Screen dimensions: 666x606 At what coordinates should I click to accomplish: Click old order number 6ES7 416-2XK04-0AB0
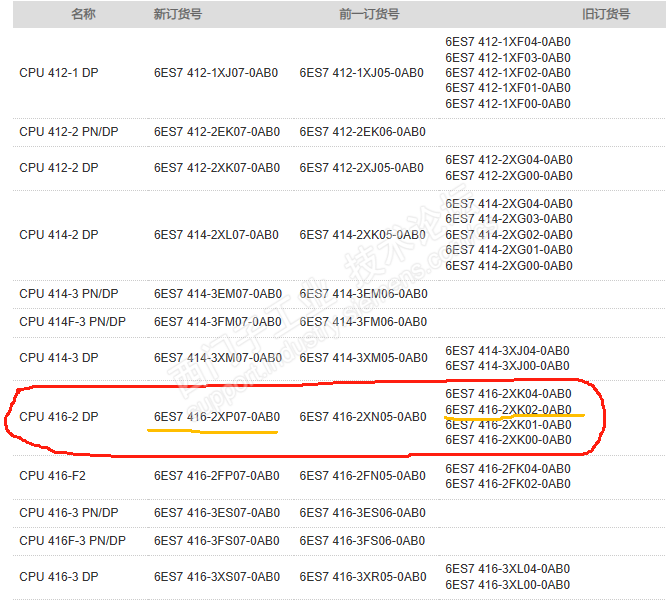click(x=508, y=394)
